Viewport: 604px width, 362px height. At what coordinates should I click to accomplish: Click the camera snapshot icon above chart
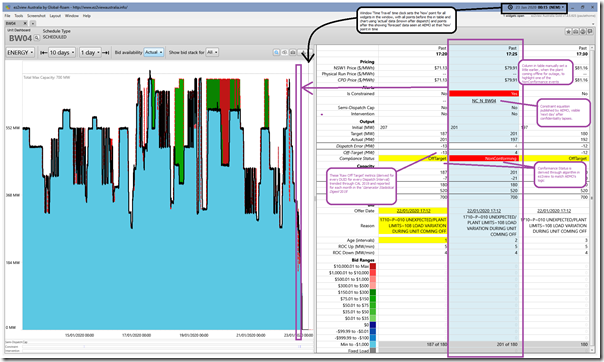[x=293, y=52]
